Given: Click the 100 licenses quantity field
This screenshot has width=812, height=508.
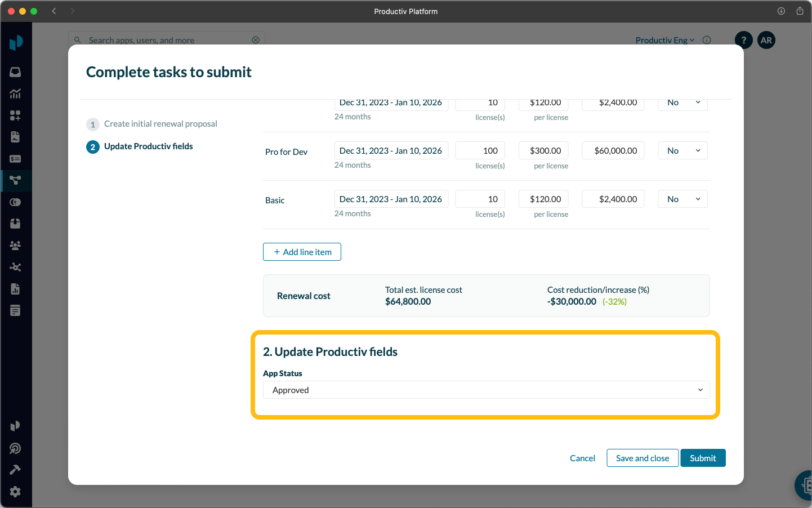Looking at the screenshot, I should pos(480,150).
